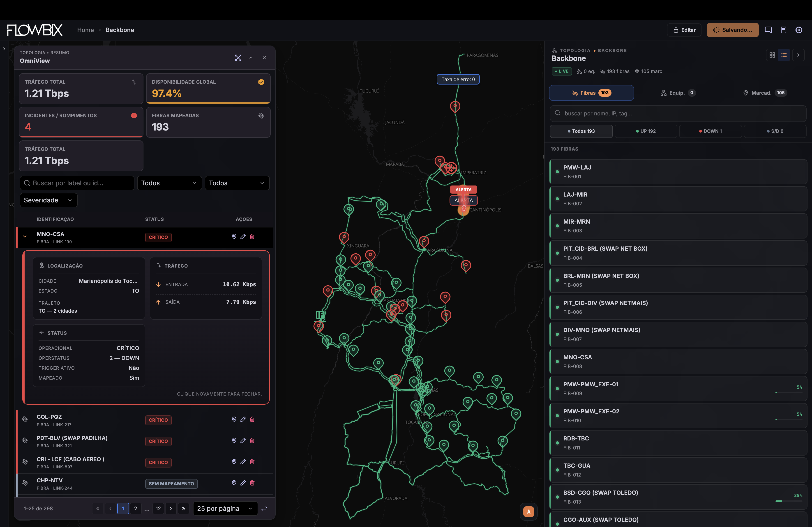This screenshot has height=527, width=812.
Task: Delete the CRI - LCF (CABO AEREO) link
Action: 252,462
